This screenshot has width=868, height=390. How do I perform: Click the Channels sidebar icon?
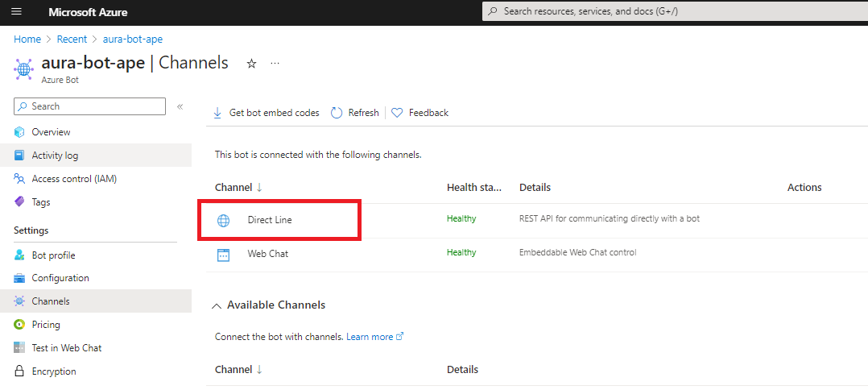tap(19, 301)
